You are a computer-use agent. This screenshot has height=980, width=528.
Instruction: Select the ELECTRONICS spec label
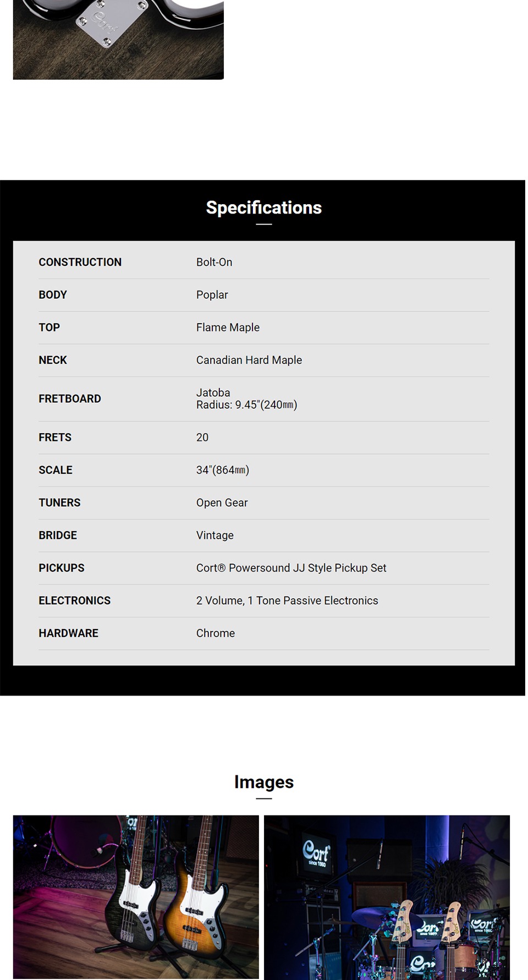click(75, 600)
